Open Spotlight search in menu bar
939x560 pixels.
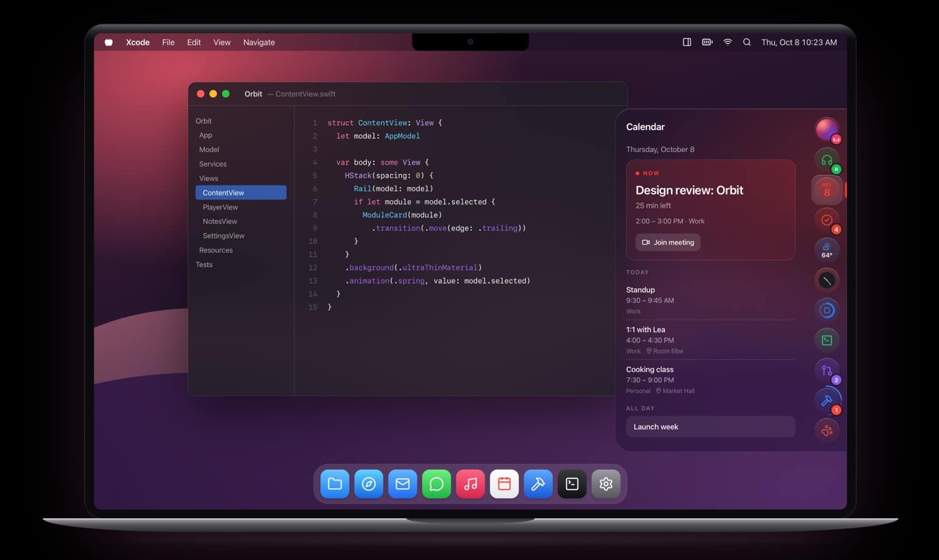point(747,42)
